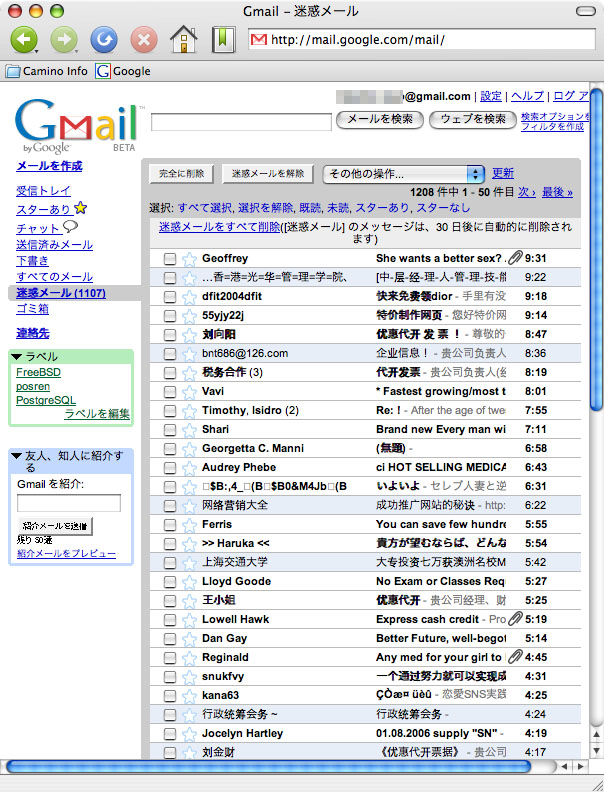Image resolution: width=604 pixels, height=792 pixels.
Task: Click into the Gmail search text field
Action: [241, 122]
